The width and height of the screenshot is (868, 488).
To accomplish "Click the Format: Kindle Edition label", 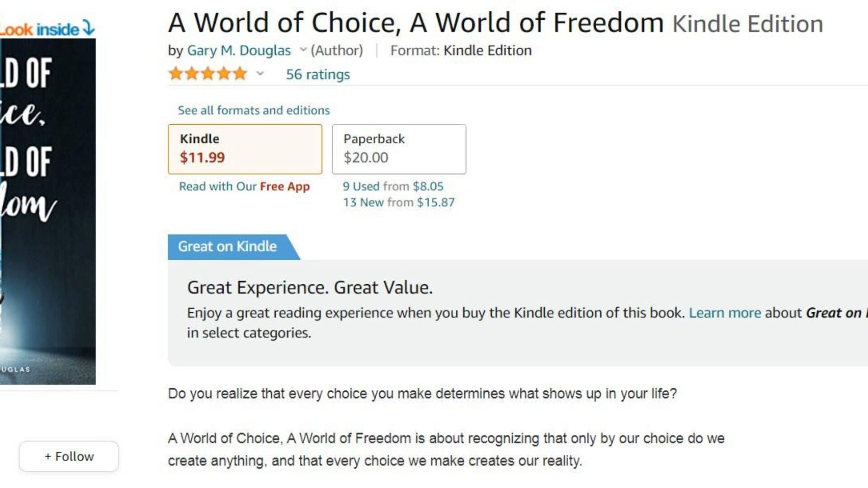I will [x=461, y=50].
